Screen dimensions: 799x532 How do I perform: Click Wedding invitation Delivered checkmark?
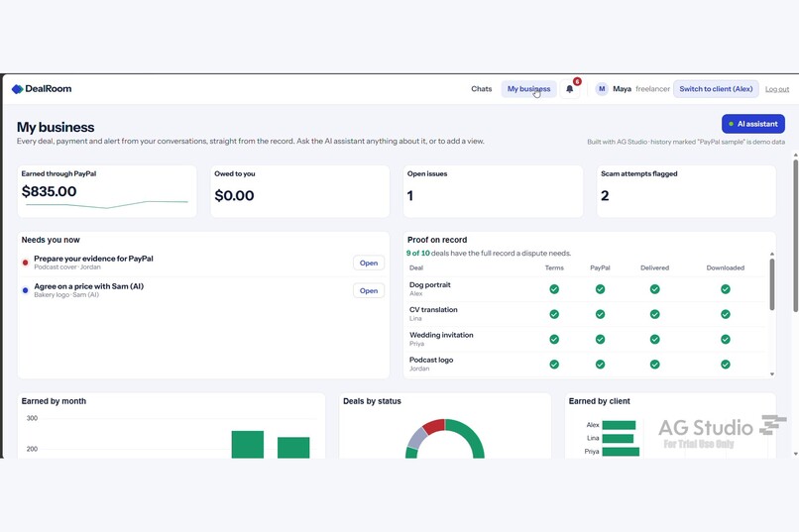[x=655, y=339]
